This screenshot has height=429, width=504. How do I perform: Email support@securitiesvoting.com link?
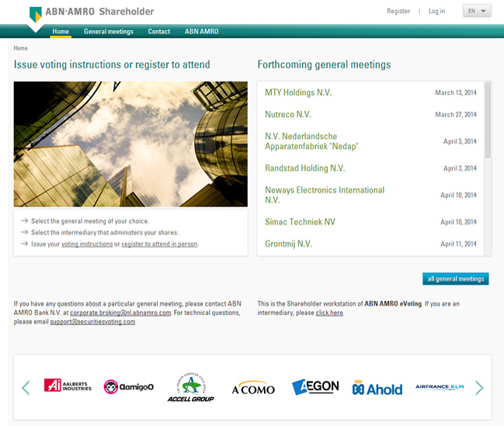pos(92,322)
